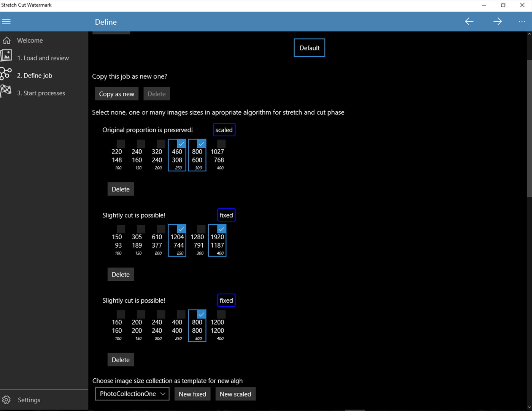Click the Load and review picture icon

click(6, 56)
